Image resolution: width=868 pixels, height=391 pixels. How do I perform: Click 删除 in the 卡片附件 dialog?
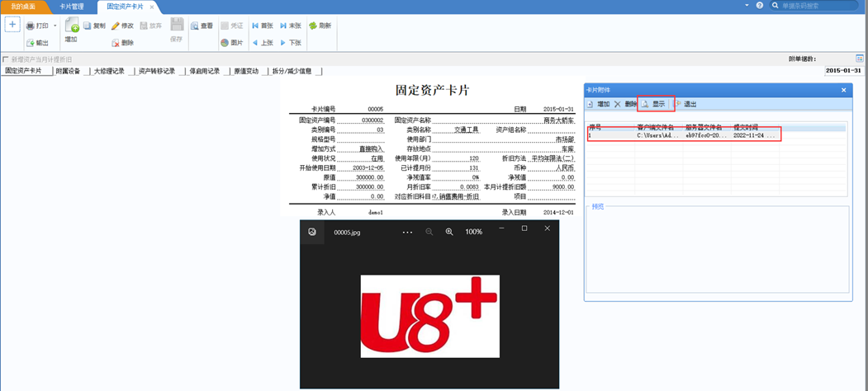click(625, 104)
